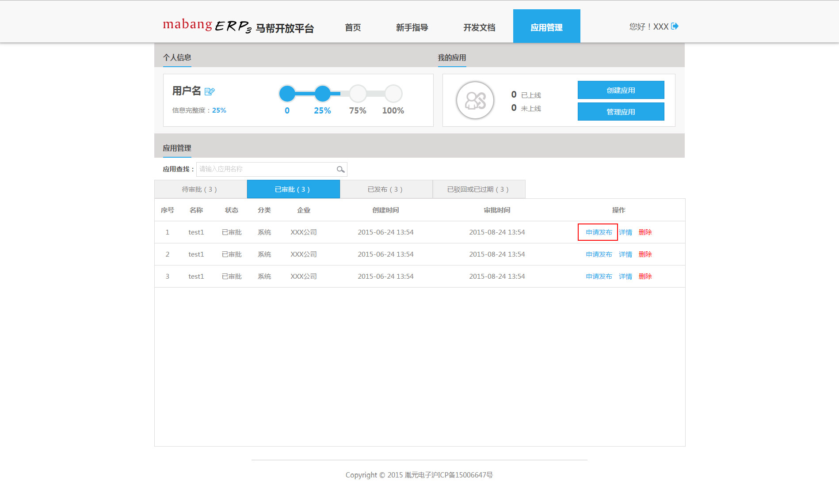Image resolution: width=839 pixels, height=504 pixels.
Task: Select the 100% progress step circle
Action: tap(393, 94)
